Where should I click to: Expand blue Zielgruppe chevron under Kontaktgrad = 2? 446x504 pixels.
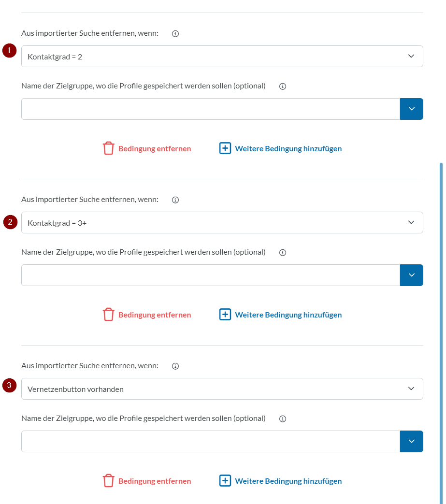point(411,109)
